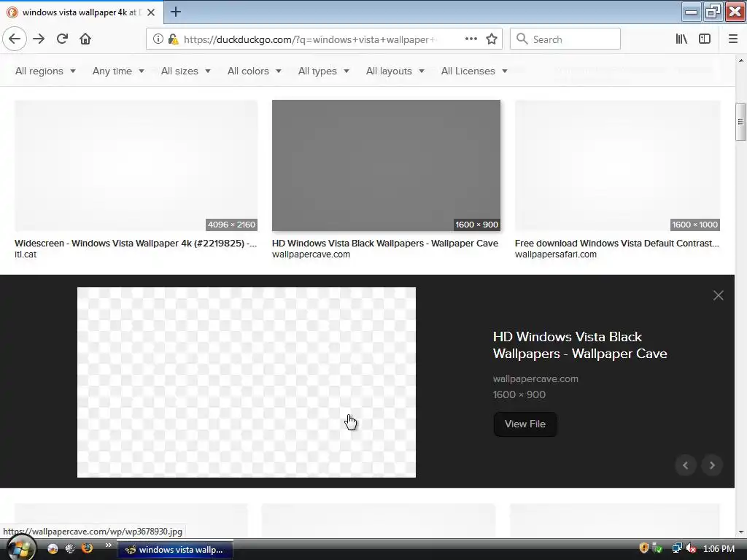Click the wallpapersafari.com source text

[x=555, y=254]
